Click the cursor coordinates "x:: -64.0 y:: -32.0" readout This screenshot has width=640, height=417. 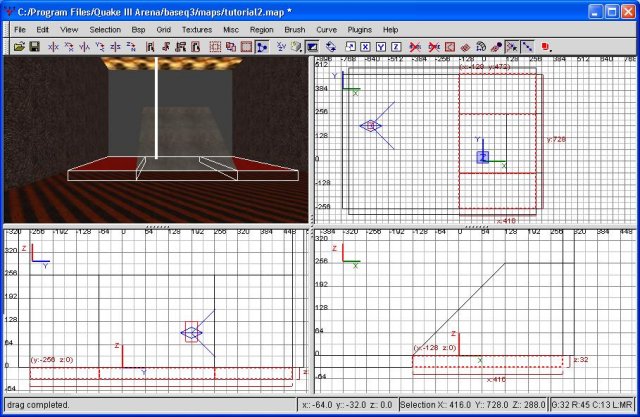tap(347, 405)
